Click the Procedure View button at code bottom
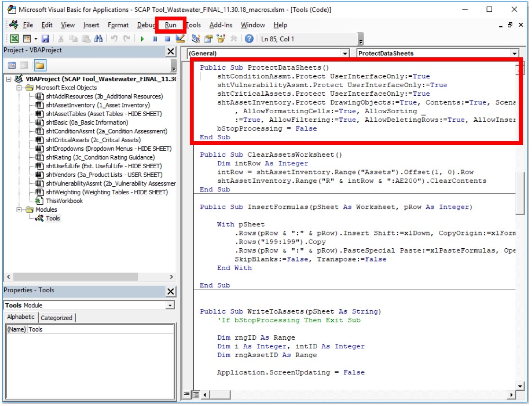Viewport: 532px width, 406px height. coord(187,395)
